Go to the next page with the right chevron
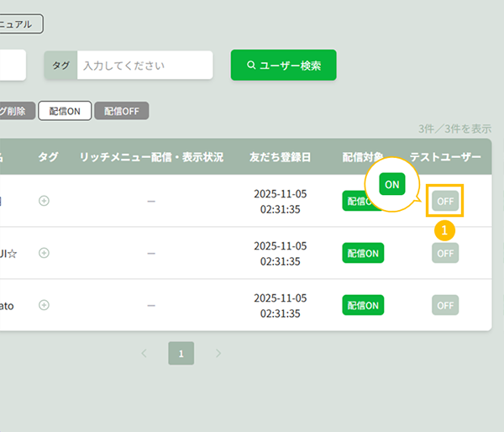The width and height of the screenshot is (504, 432). pos(218,353)
